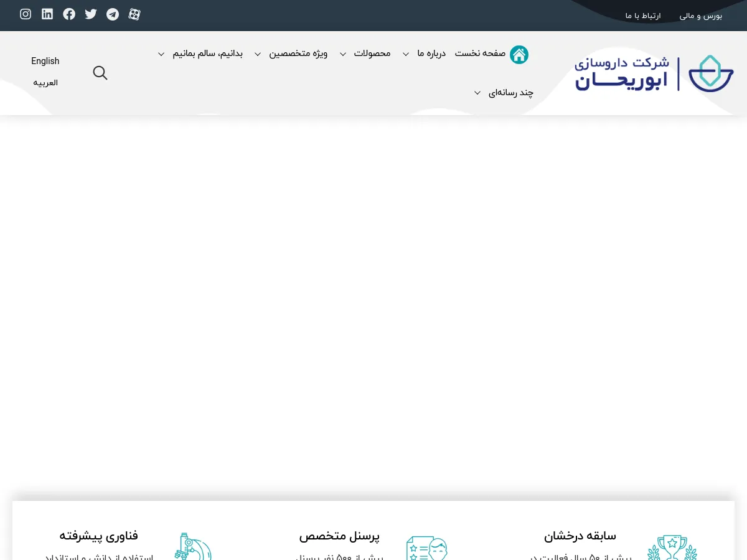Visit the Facebook page icon

pos(69,14)
